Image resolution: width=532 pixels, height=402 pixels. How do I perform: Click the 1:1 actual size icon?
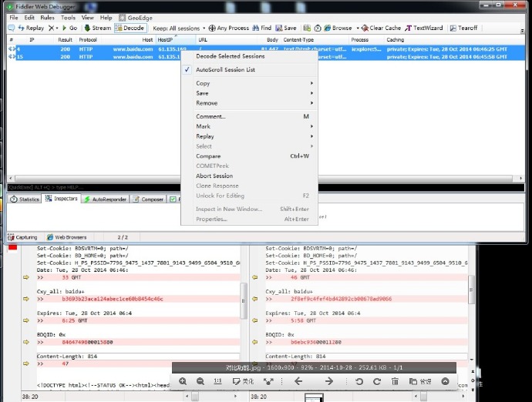218,381
